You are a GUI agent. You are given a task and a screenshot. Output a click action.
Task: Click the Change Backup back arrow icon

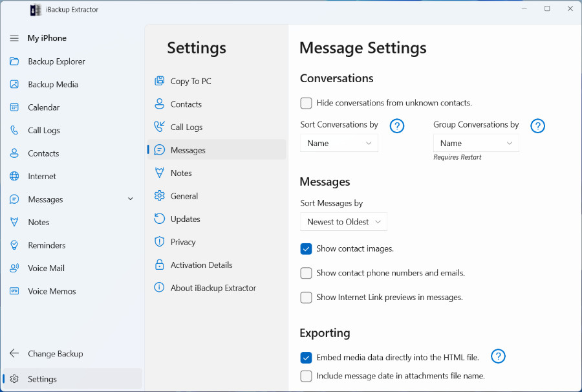point(14,353)
